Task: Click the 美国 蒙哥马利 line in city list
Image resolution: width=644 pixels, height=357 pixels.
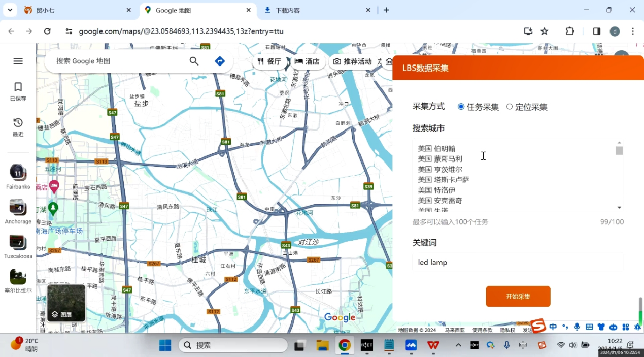Action: 440,159
